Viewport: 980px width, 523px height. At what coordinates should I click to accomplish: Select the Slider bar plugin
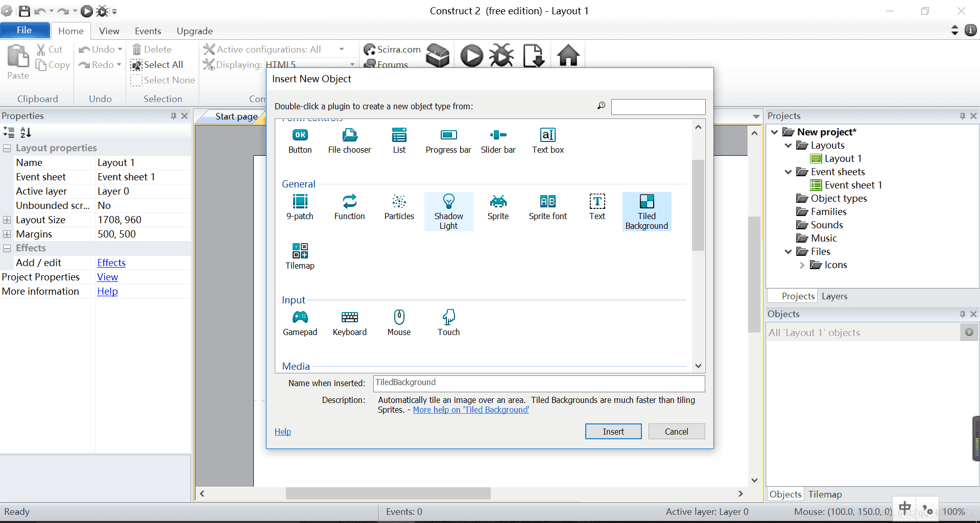tap(498, 140)
